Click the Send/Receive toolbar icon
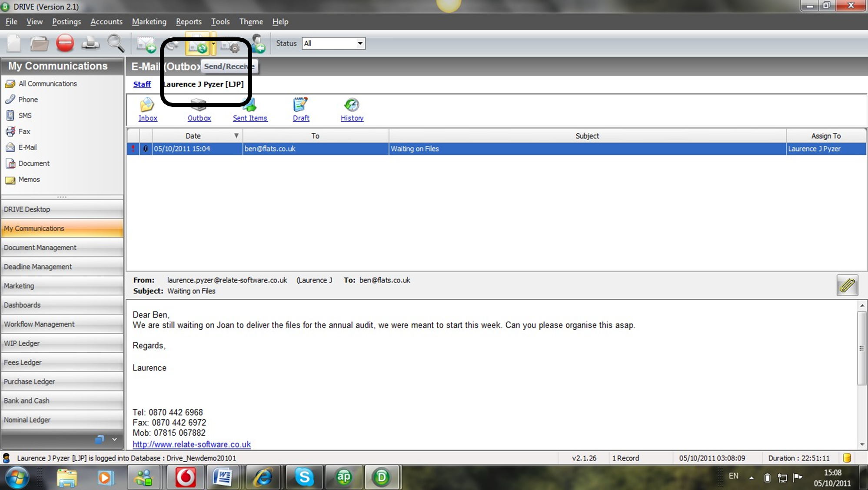 198,44
